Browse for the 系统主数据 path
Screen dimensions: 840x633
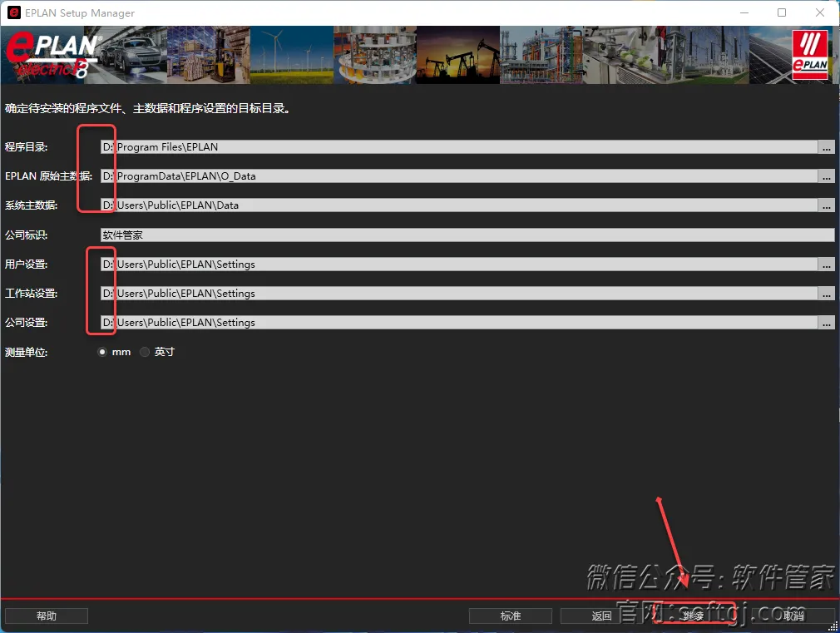tap(828, 205)
